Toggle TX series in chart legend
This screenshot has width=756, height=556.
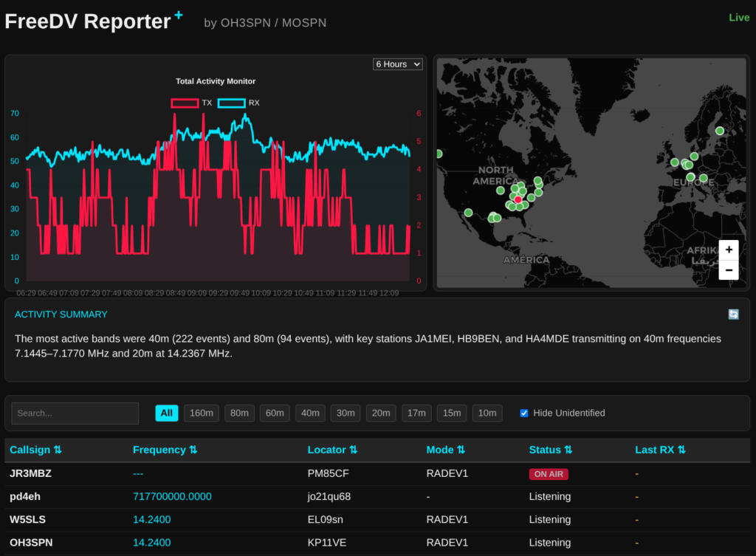[x=185, y=103]
